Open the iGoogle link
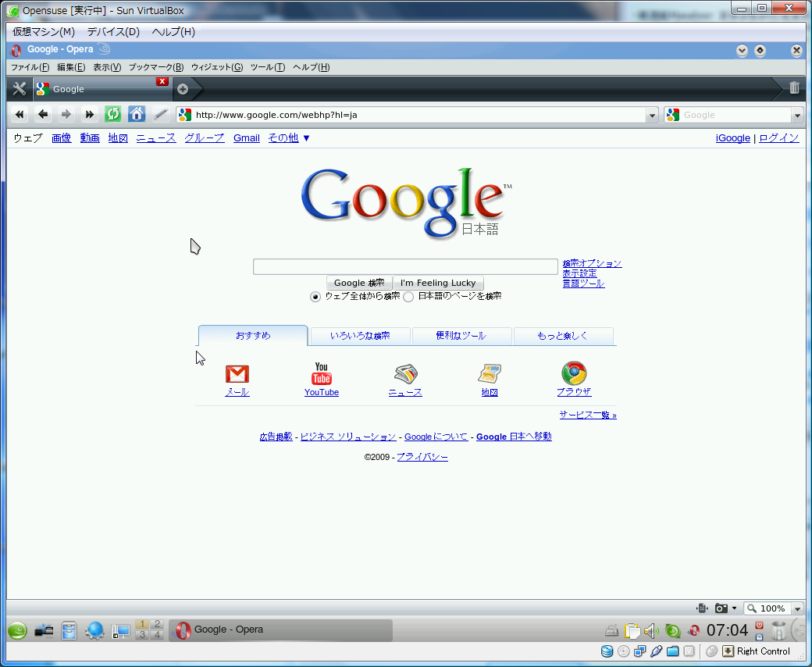 [733, 137]
